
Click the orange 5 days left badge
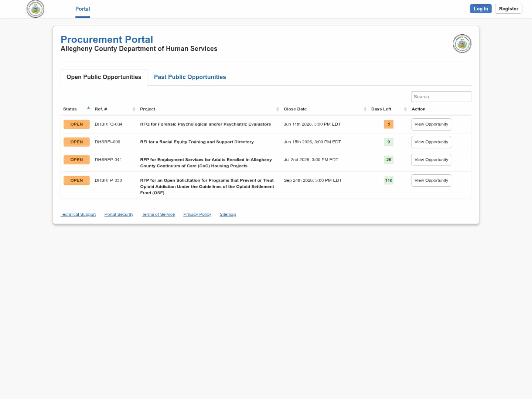(x=389, y=124)
